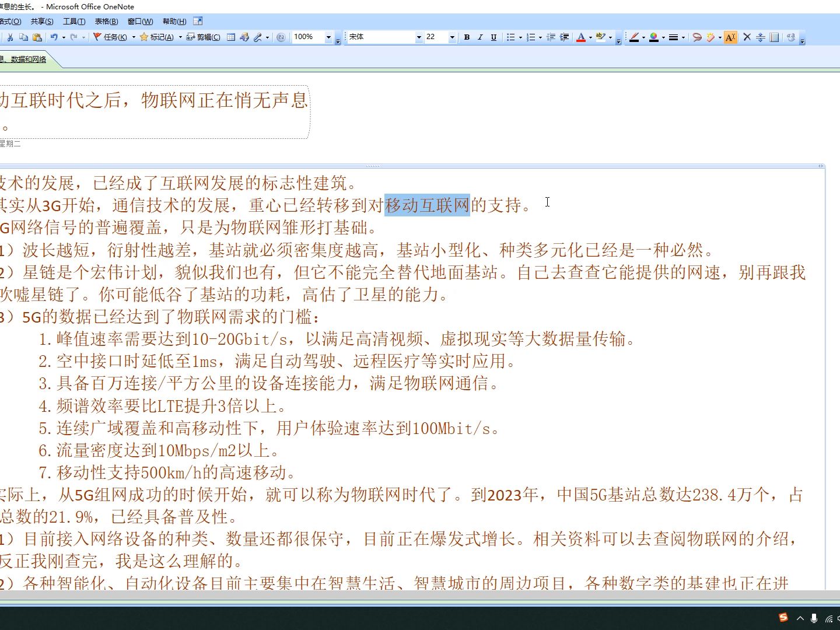Open the 共享(S) menu
This screenshot has height=630, width=840.
coord(42,22)
